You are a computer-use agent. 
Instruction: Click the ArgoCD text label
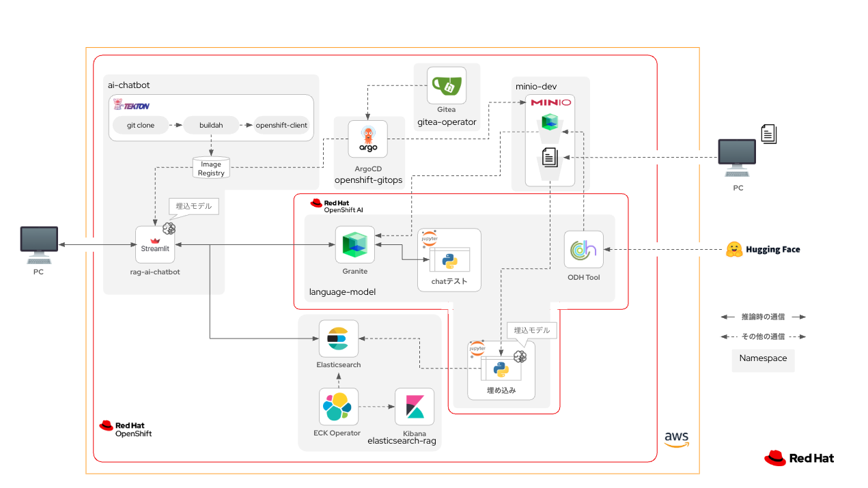click(368, 167)
